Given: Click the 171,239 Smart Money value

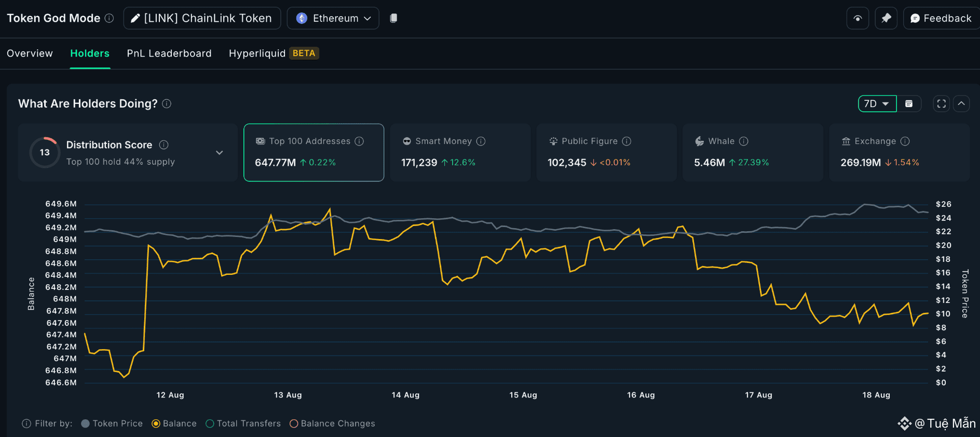Looking at the screenshot, I should (419, 163).
